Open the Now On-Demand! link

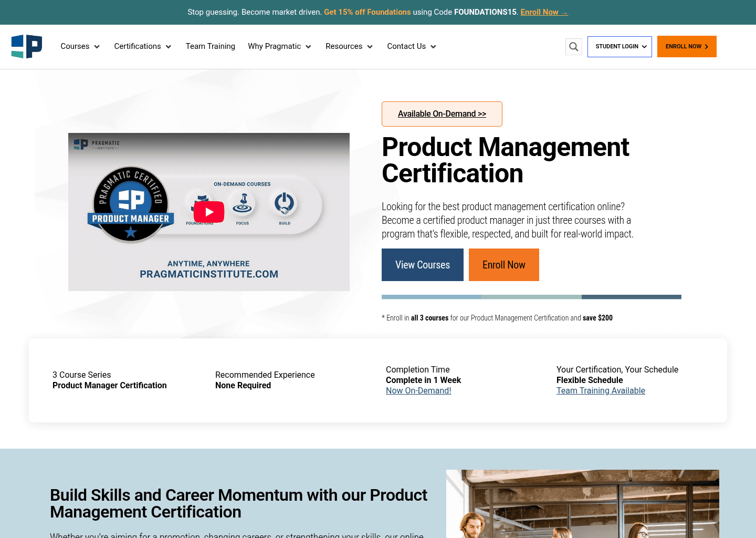418,390
